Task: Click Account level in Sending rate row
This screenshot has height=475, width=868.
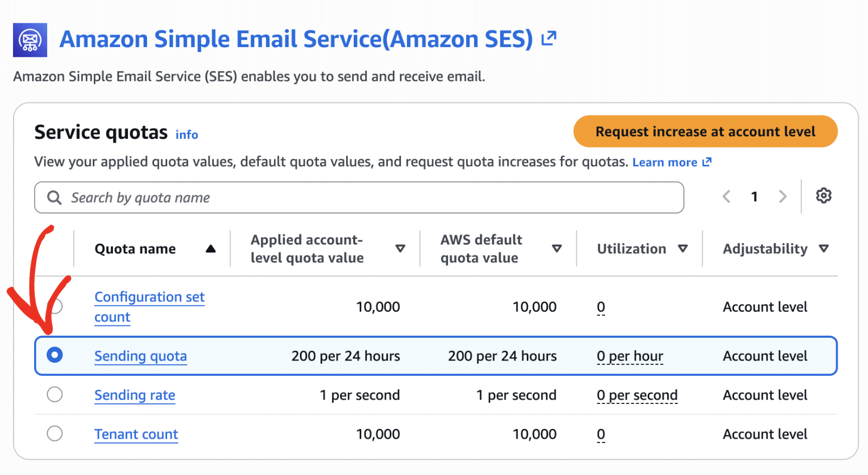Action: 765,395
